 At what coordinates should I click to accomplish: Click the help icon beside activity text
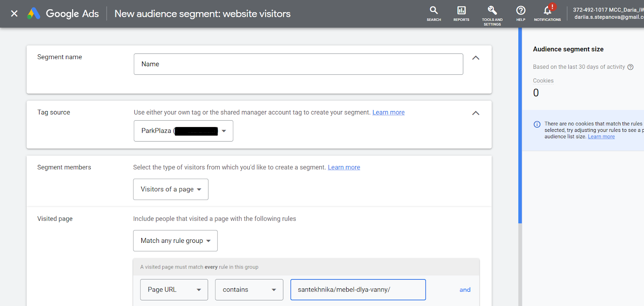(630, 67)
